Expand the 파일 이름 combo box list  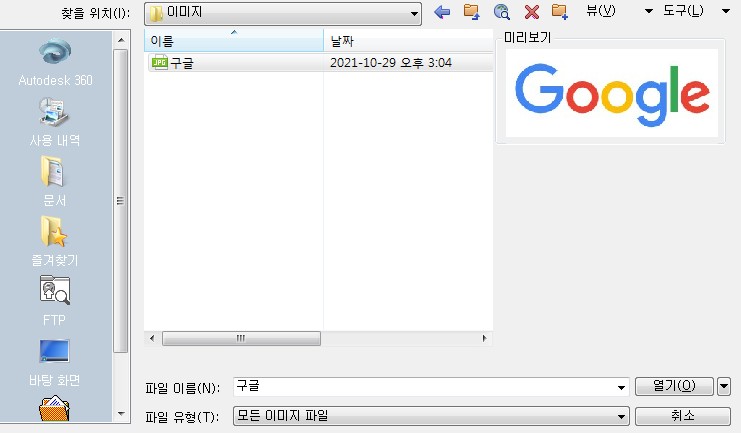(621, 388)
